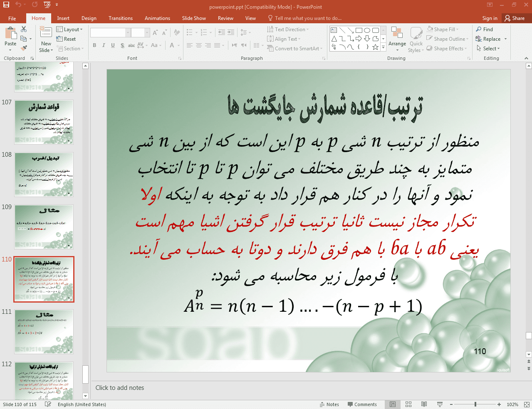This screenshot has width=532, height=409.
Task: Open the File tab
Action: [12, 18]
